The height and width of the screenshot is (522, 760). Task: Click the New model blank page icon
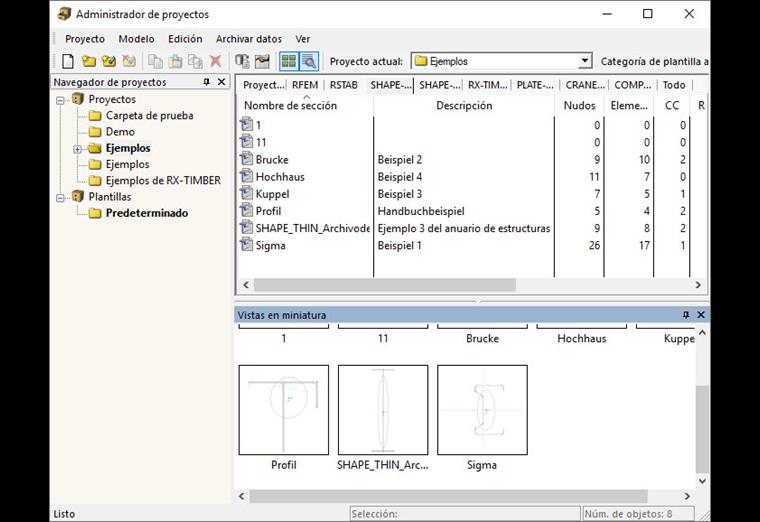68,61
